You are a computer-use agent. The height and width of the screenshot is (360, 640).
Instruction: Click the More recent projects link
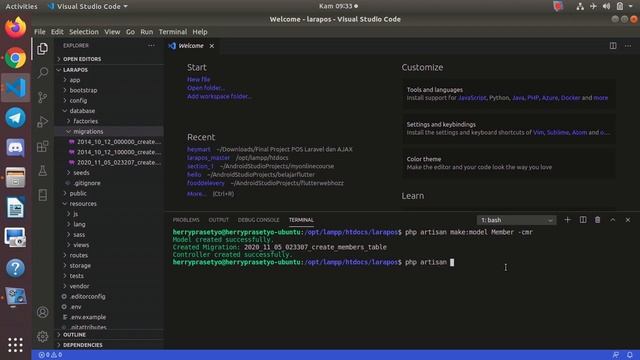coord(196,194)
